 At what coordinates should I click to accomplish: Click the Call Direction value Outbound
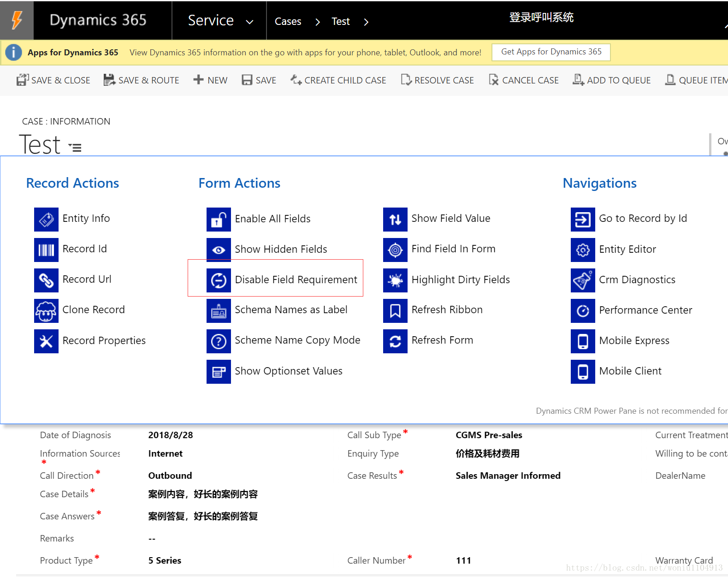[x=170, y=476]
